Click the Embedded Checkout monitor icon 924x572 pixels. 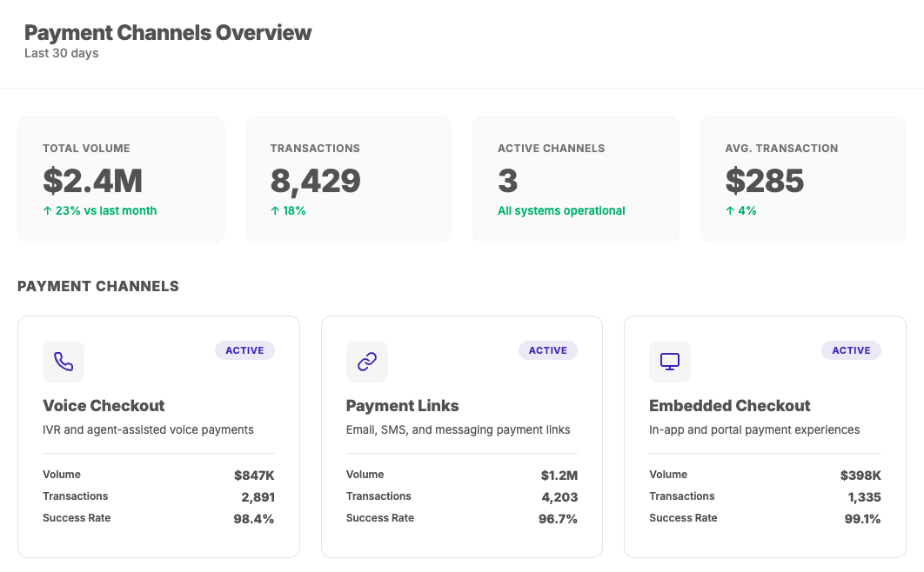tap(670, 362)
